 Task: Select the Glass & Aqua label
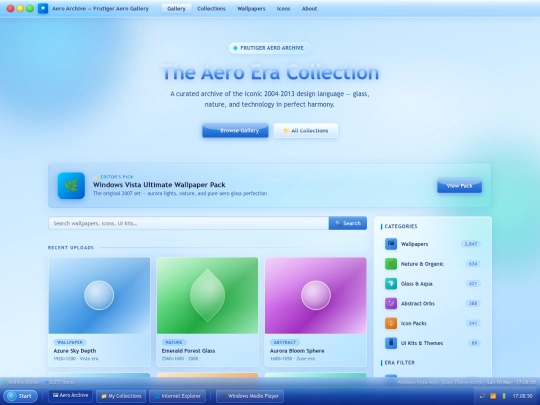click(x=417, y=284)
